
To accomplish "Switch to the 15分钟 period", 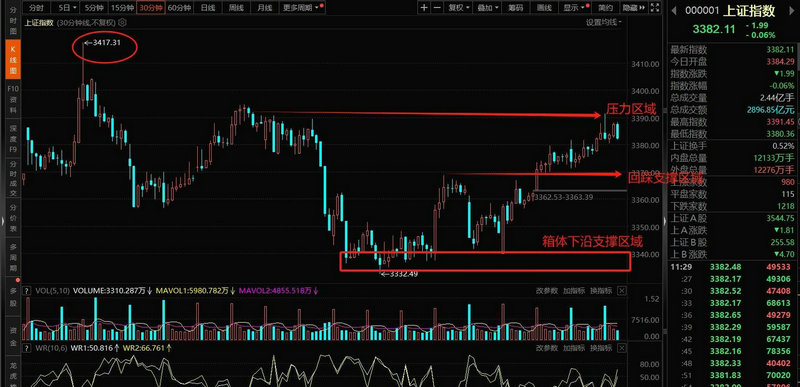I will pyautogui.click(x=122, y=8).
